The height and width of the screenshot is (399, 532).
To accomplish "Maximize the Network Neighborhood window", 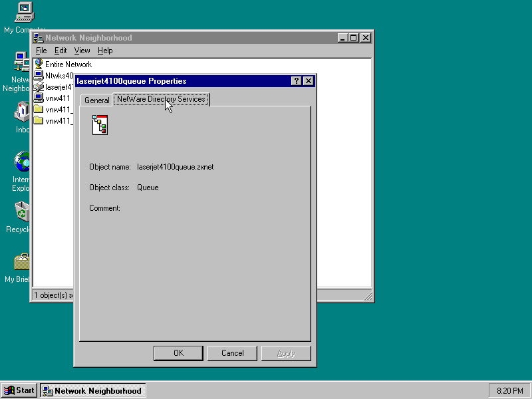I will click(x=353, y=38).
